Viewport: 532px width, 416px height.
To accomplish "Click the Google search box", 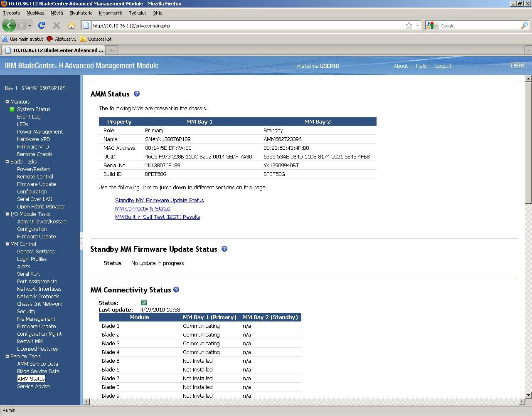I will click(x=479, y=25).
